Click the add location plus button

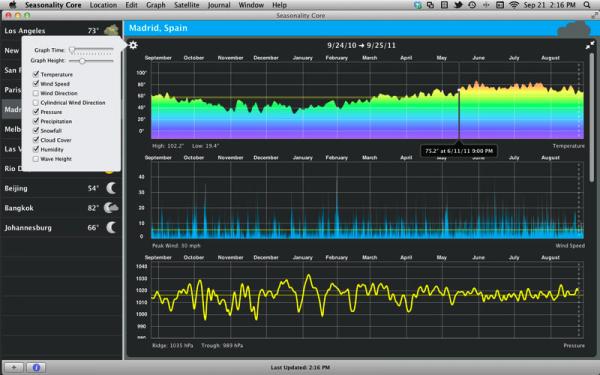coord(13,367)
